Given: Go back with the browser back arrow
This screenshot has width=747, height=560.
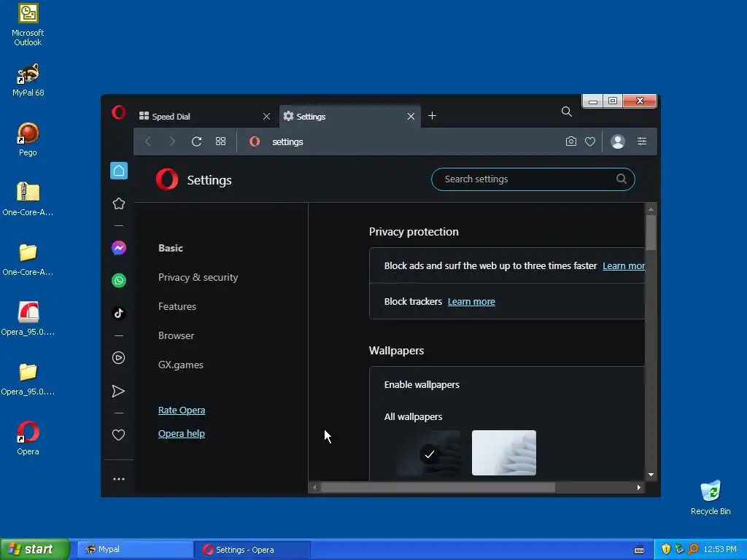Looking at the screenshot, I should coord(148,141).
